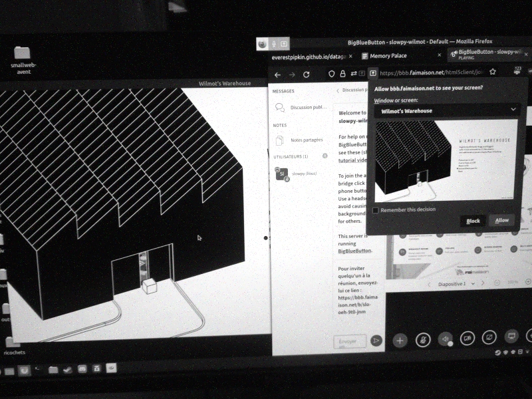Close the everestpipkin.github.io tab
The image size is (532, 399).
[350, 57]
